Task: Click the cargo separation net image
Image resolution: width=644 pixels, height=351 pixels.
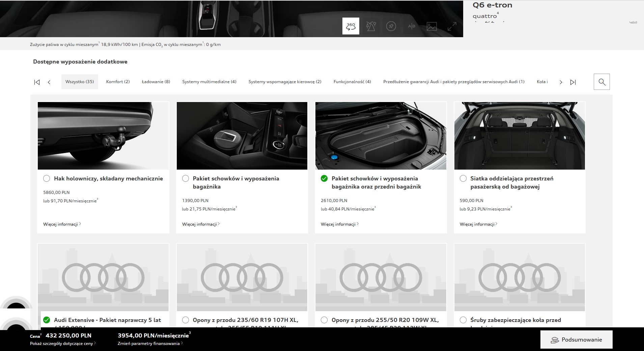Action: click(x=520, y=136)
